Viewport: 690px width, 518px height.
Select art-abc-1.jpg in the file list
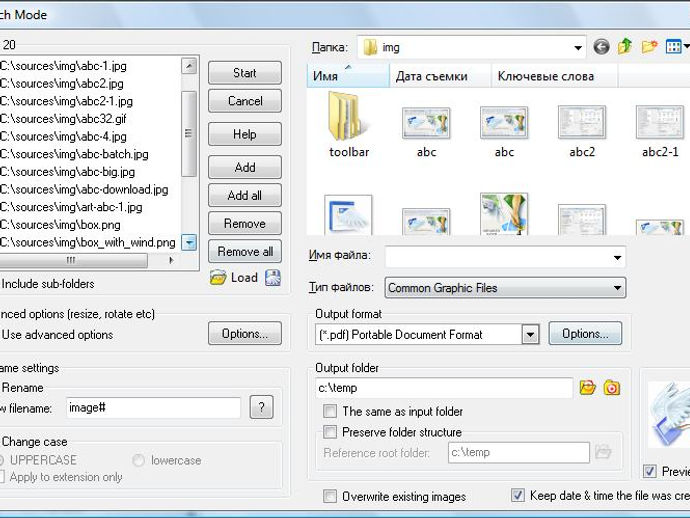click(71, 207)
